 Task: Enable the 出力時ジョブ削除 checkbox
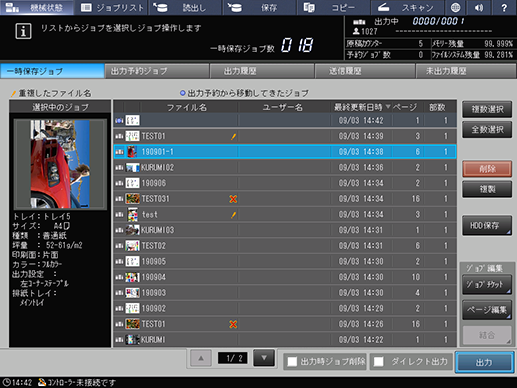pyautogui.click(x=292, y=362)
